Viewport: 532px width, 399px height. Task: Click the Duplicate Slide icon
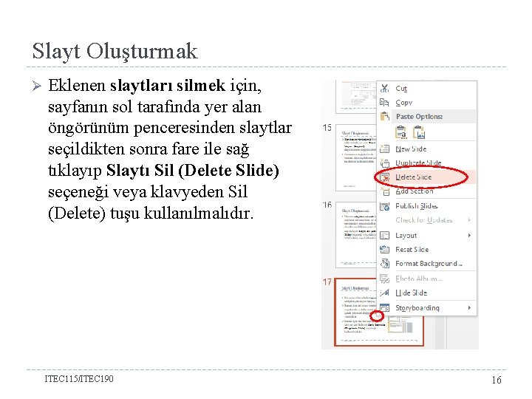click(384, 163)
